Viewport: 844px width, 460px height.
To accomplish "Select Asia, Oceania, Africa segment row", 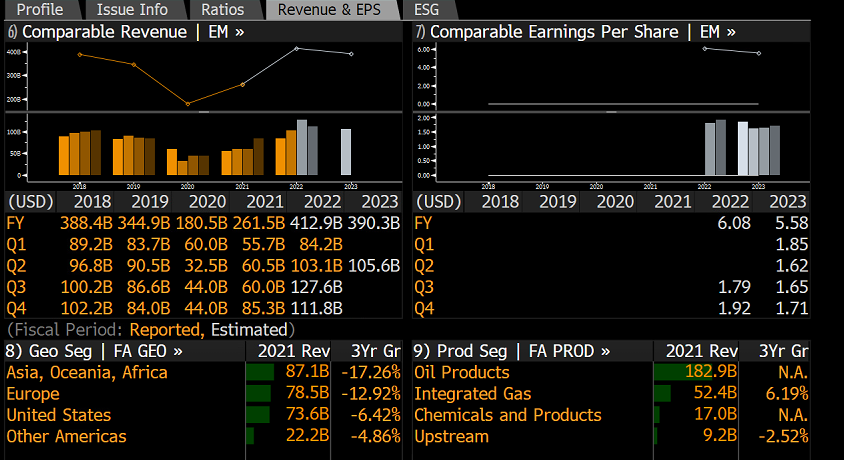I will tap(203, 372).
